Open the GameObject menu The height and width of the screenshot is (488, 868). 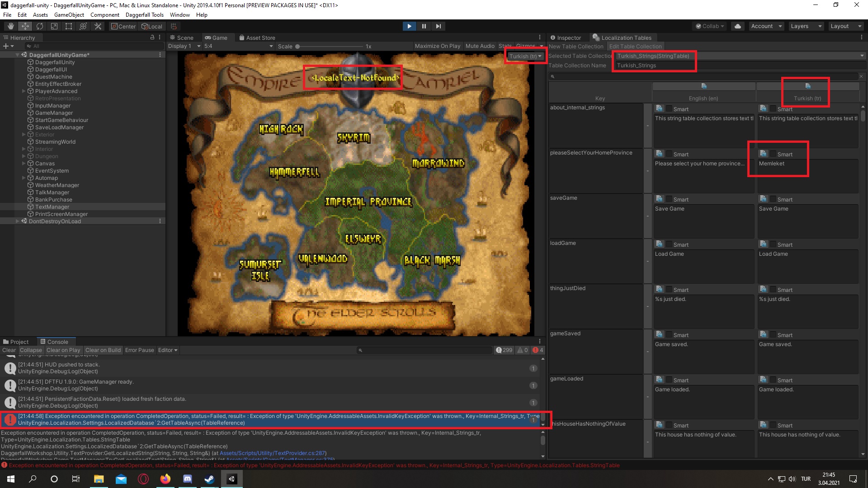click(x=69, y=15)
